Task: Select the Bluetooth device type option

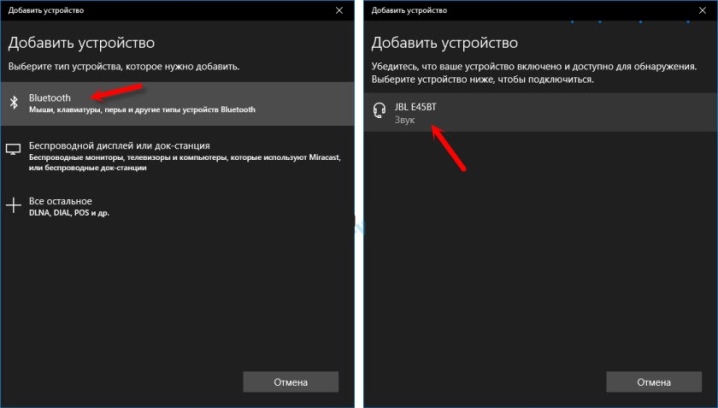Action: coord(177,103)
